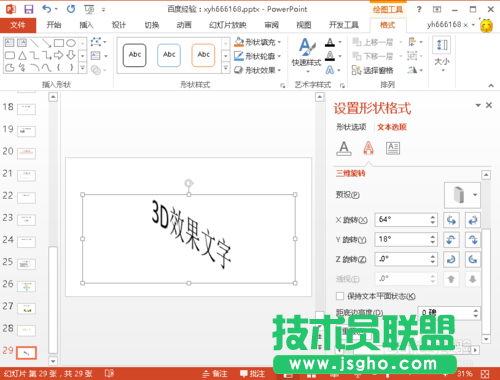
Task: Select slide 19 thumbnail
Action: click(x=26, y=131)
